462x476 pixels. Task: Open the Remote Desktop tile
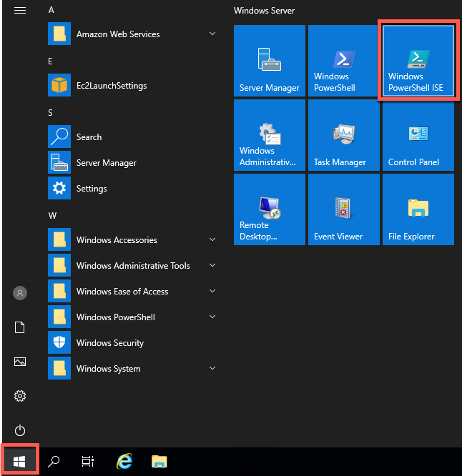(270, 209)
